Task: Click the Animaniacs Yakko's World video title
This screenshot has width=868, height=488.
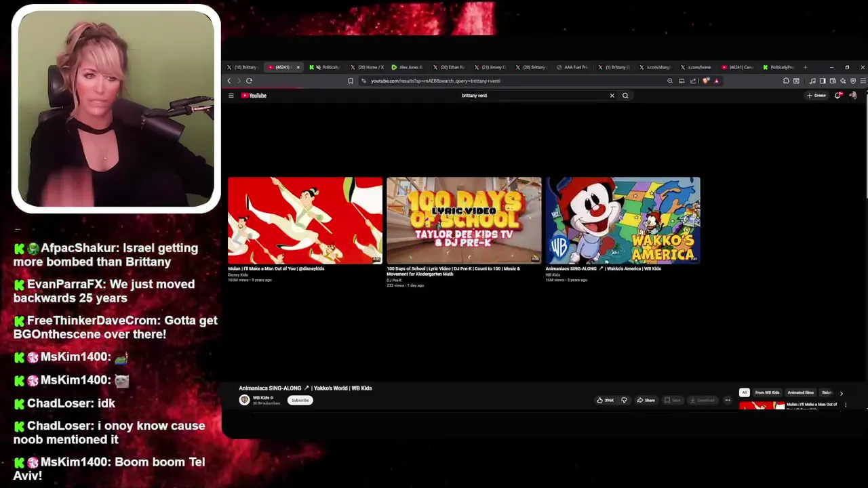Action: coord(305,388)
